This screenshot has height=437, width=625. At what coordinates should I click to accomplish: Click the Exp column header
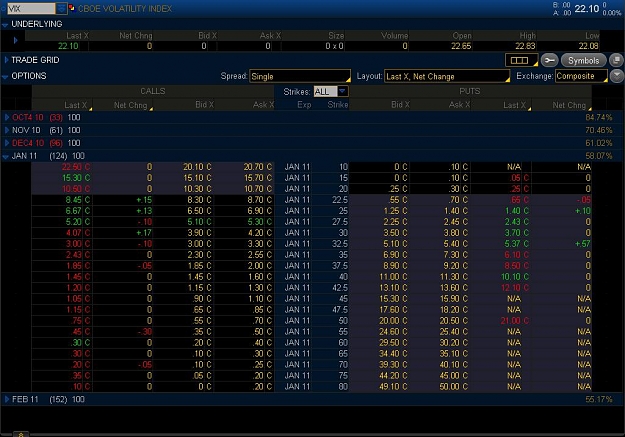[x=304, y=105]
